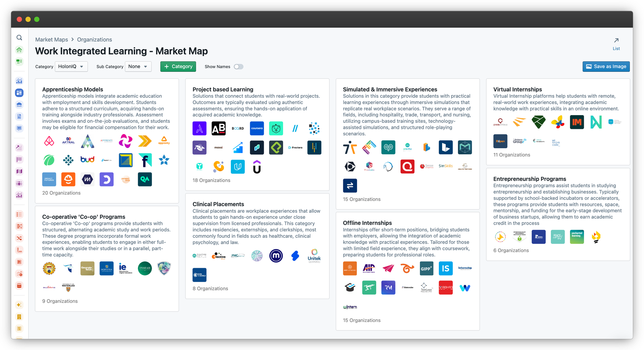Image resolution: width=644 pixels, height=350 pixels.
Task: Click the Georgia Tech logo in Co-op Programs
Action: [x=87, y=268]
